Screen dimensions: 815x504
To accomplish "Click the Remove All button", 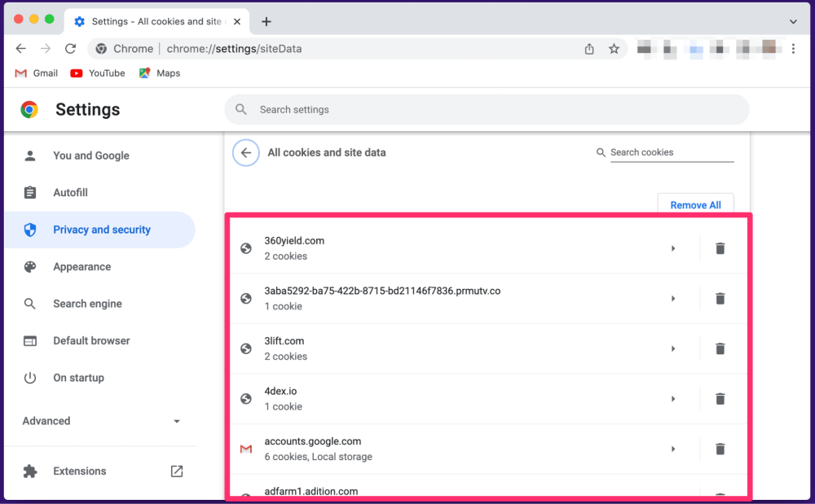I will tap(695, 204).
